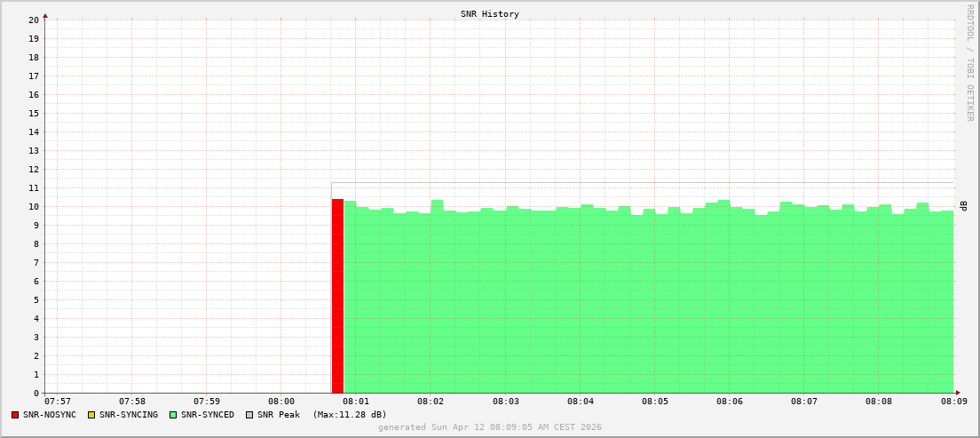Click the red NOSYNC bar in the graph
Screen dimensions: 980x438
337,296
